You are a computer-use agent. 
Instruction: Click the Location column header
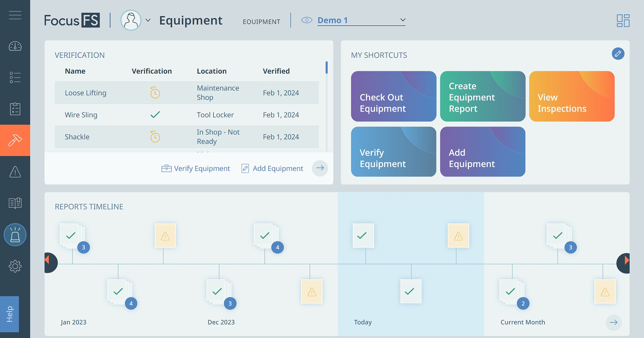coord(212,71)
